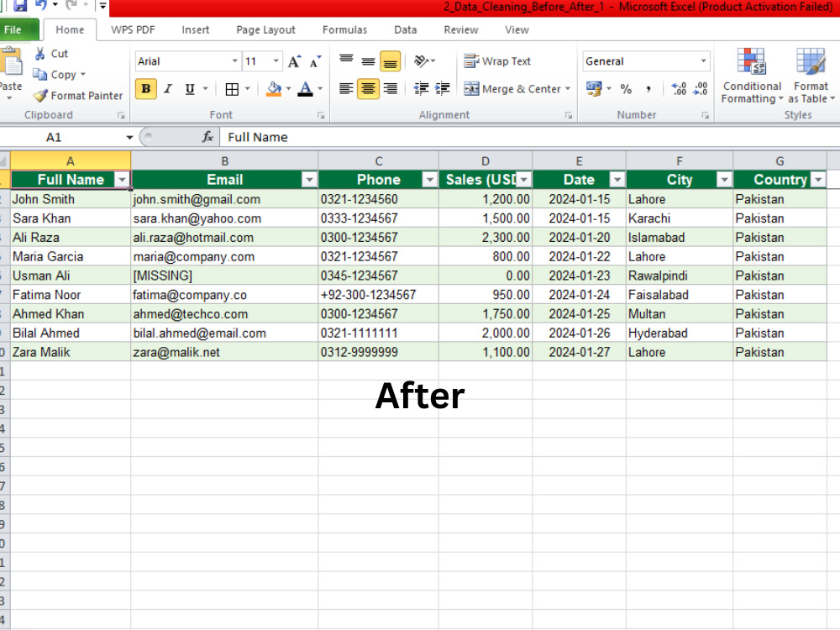Select the cell showing Rawalpindi
The height and width of the screenshot is (630, 840).
tap(680, 276)
